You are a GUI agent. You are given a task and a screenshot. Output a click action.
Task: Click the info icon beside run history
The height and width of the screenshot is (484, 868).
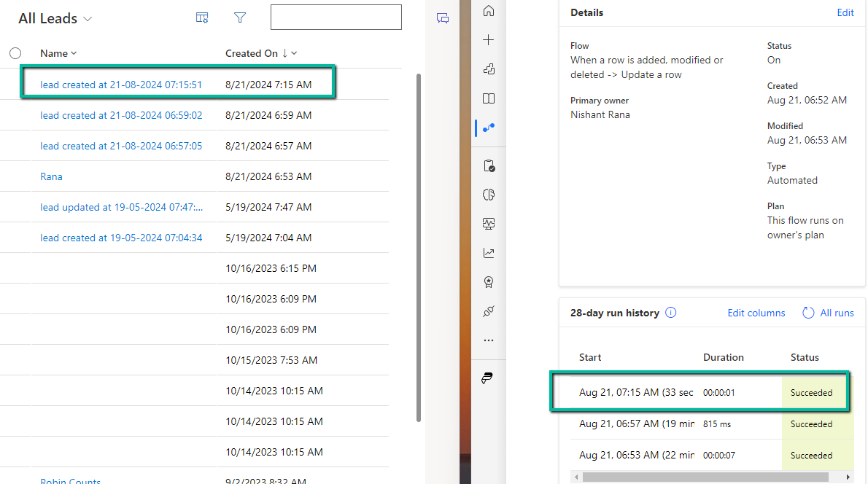point(671,313)
